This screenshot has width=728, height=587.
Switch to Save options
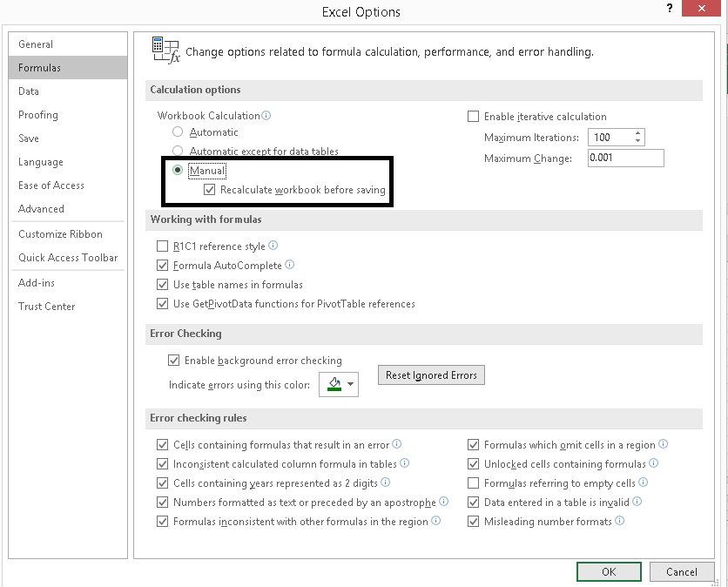coord(68,138)
